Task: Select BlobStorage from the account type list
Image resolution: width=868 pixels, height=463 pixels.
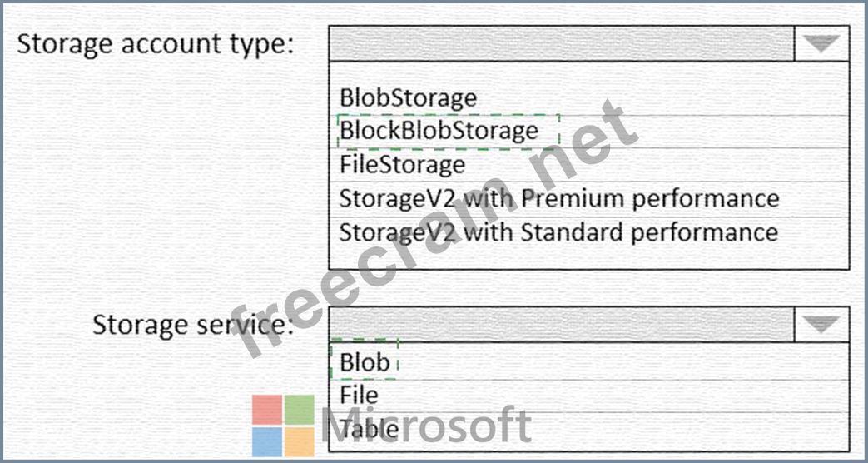Action: (408, 98)
